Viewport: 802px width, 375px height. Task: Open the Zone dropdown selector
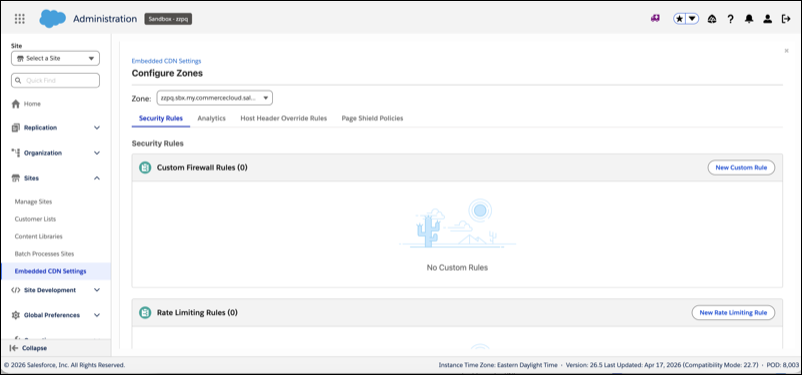tap(214, 98)
